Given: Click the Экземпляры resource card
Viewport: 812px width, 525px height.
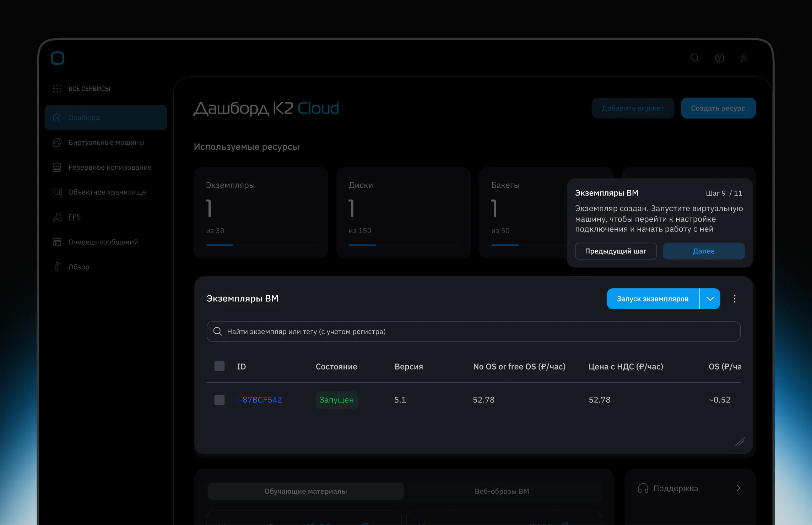Looking at the screenshot, I should pos(261,213).
